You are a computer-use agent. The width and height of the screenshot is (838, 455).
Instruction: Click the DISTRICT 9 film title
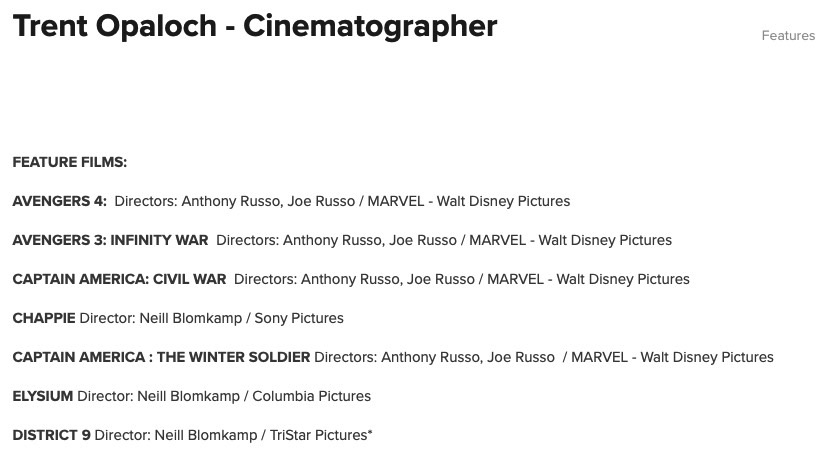[52, 435]
